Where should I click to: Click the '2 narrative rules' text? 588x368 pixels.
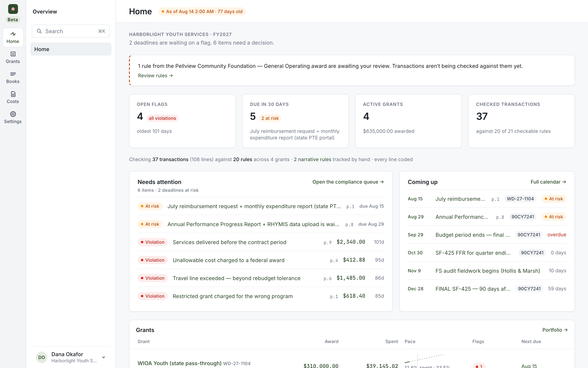click(x=312, y=159)
